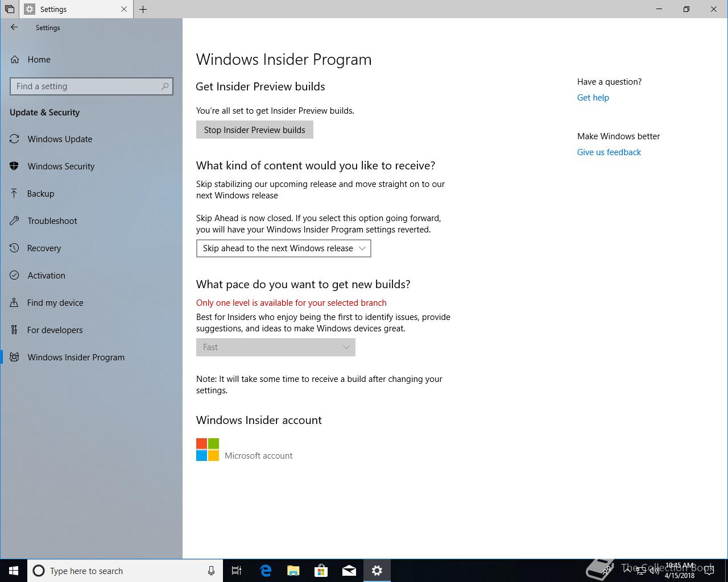This screenshot has width=728, height=582.
Task: Click the 'Windows Insider account' heading
Action: 259,420
